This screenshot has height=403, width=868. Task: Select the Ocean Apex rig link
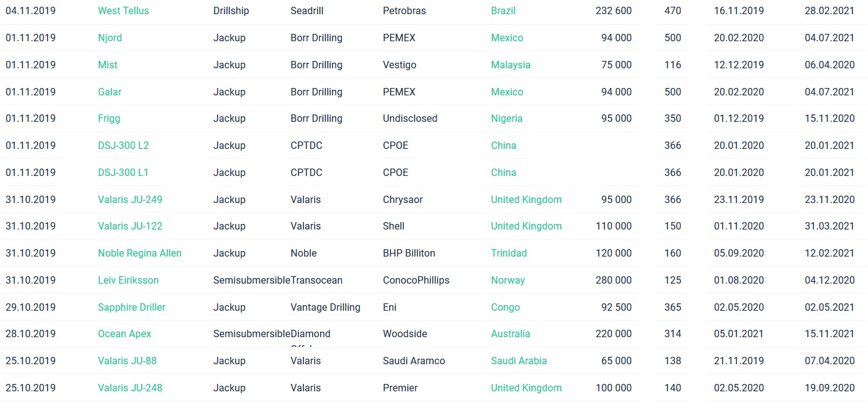(x=124, y=333)
